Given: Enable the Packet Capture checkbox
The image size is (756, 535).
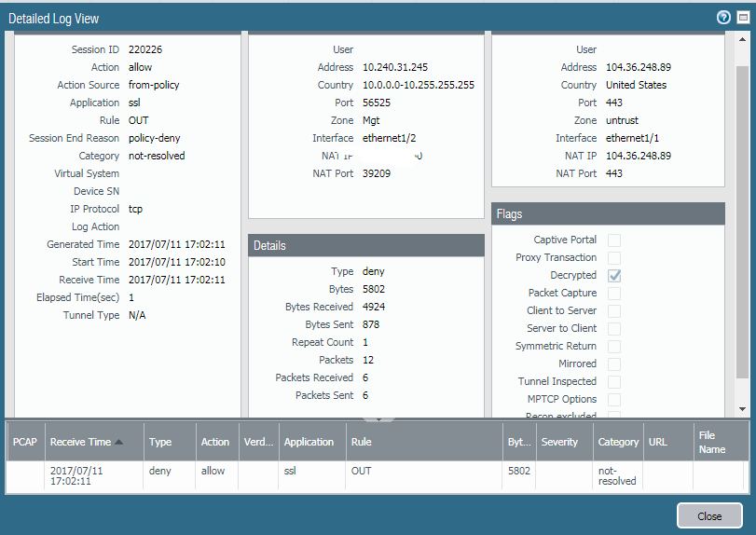Looking at the screenshot, I should click(614, 294).
